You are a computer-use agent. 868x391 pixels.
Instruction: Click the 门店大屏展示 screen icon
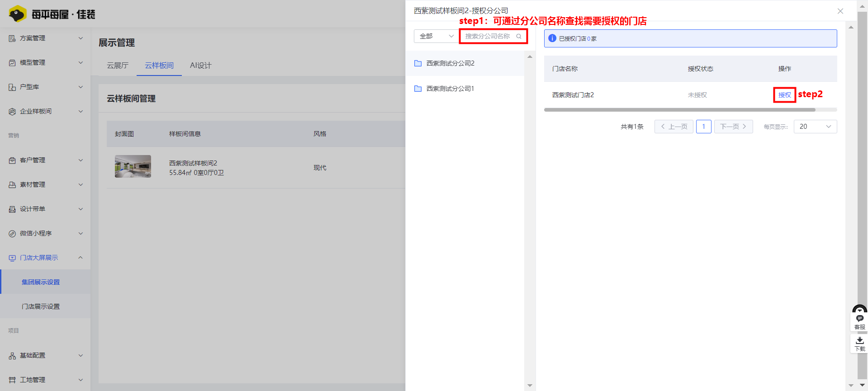point(12,258)
